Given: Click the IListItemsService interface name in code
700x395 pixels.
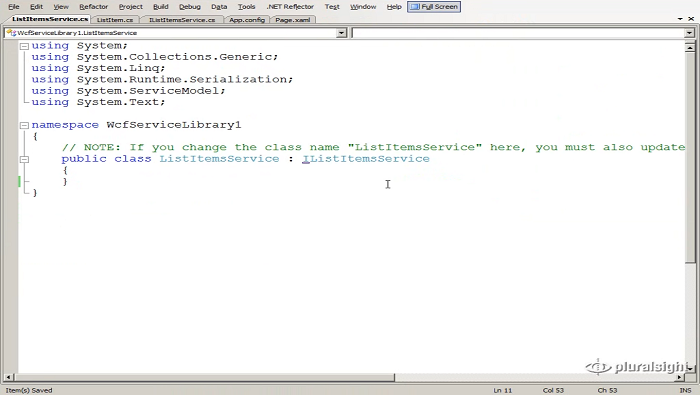Looking at the screenshot, I should pos(366,159).
